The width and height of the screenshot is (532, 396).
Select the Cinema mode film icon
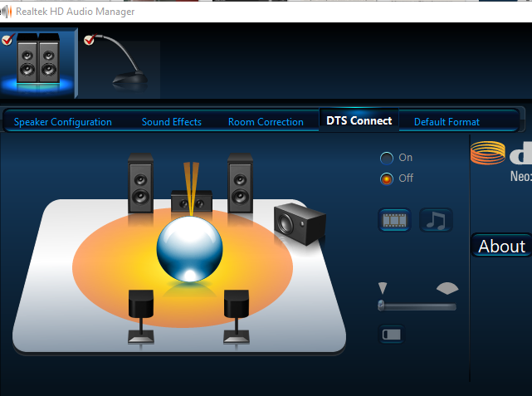[394, 220]
